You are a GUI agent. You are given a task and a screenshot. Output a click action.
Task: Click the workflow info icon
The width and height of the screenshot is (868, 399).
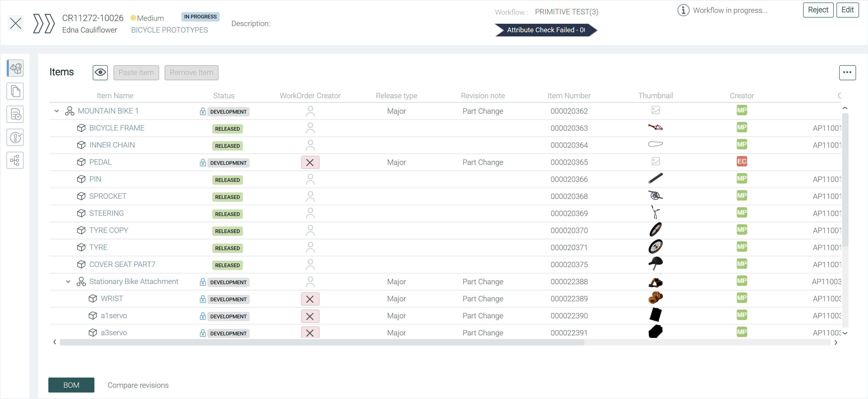tap(683, 10)
